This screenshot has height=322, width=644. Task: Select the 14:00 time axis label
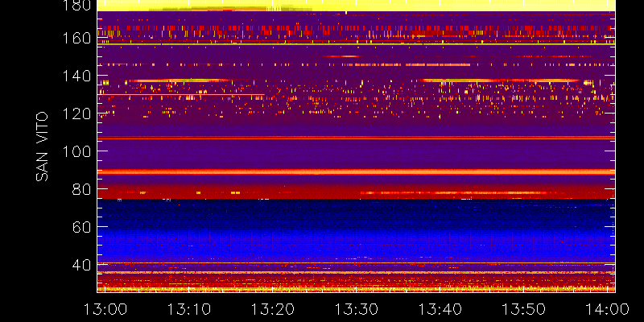[x=608, y=309]
